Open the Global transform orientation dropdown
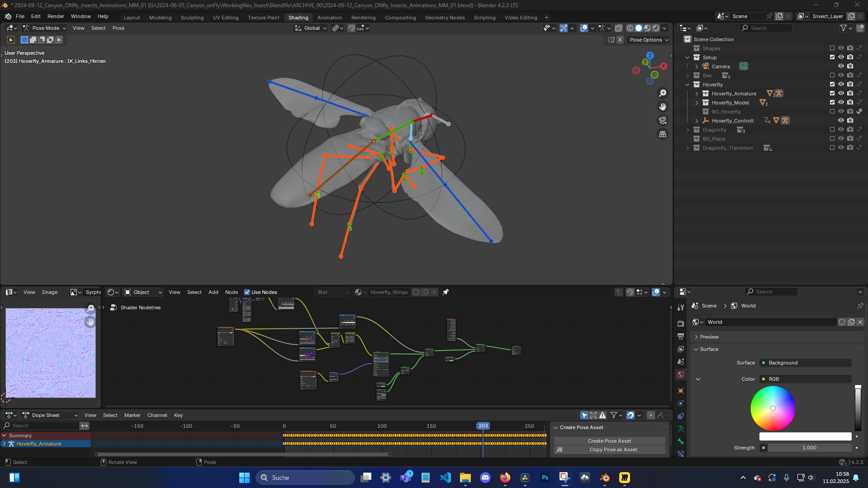The width and height of the screenshot is (868, 488). [x=311, y=28]
